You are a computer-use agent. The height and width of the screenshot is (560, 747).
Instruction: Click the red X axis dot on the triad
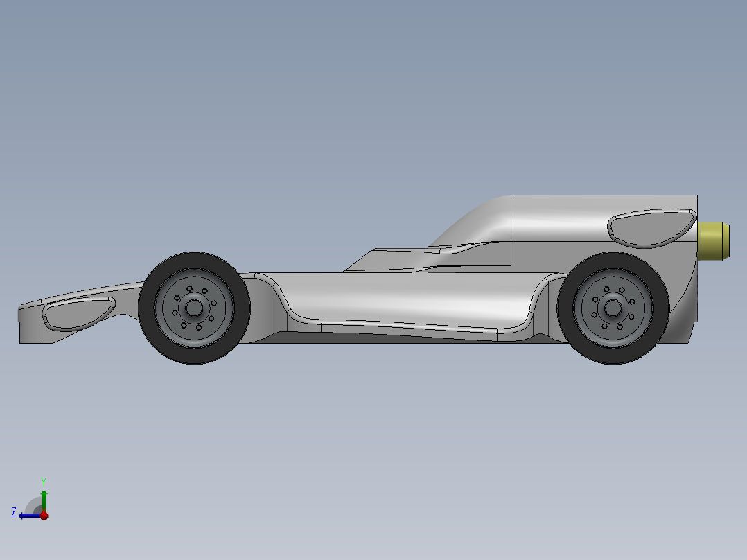pyautogui.click(x=44, y=515)
